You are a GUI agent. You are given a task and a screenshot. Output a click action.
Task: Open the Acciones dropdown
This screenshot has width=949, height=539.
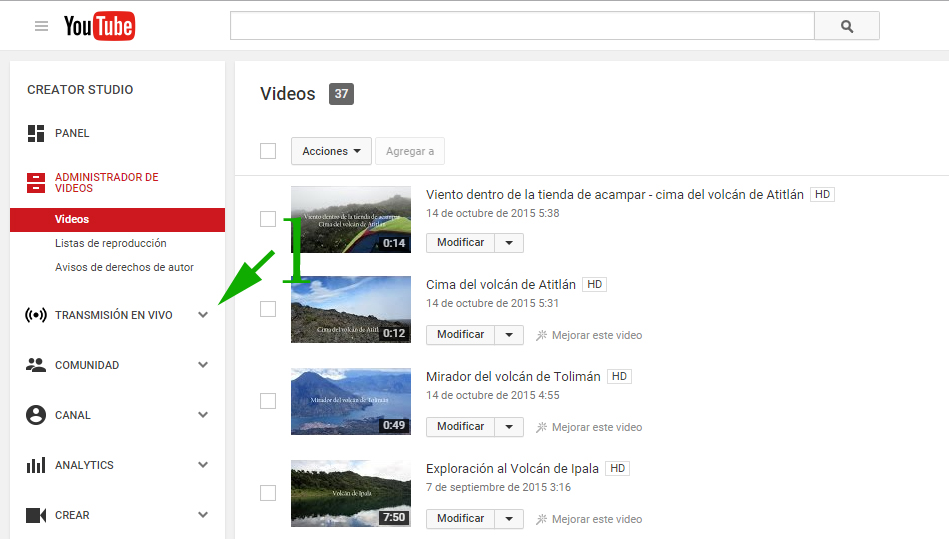pyautogui.click(x=331, y=151)
